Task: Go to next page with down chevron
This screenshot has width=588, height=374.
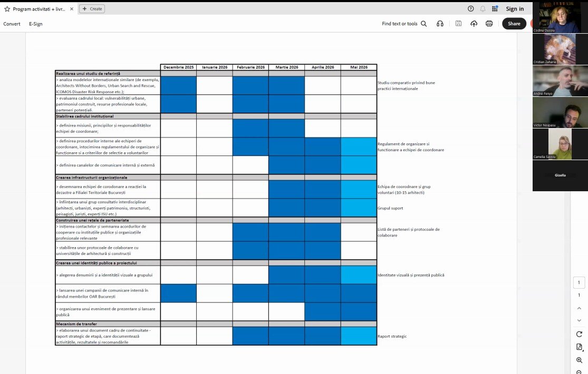Action: (579, 320)
